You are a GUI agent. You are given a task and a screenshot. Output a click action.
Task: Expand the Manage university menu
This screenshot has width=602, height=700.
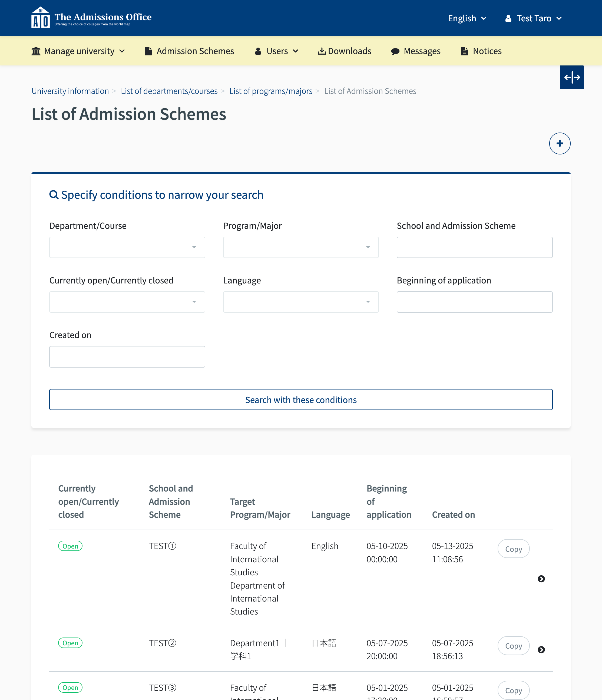pos(78,51)
